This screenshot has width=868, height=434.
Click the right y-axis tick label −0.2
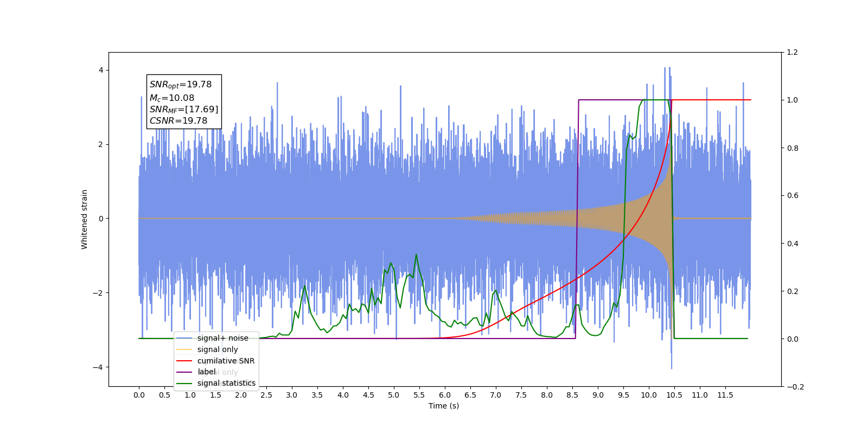[x=795, y=387]
